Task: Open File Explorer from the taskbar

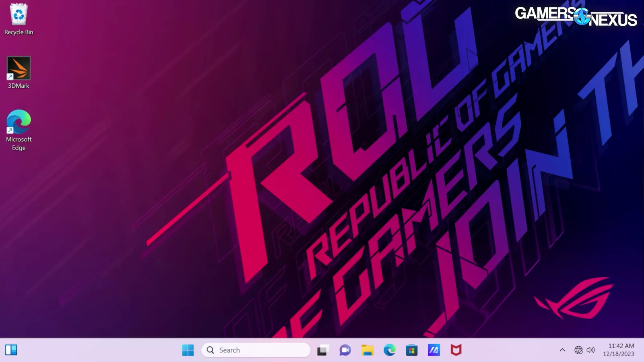Action: coord(367,350)
